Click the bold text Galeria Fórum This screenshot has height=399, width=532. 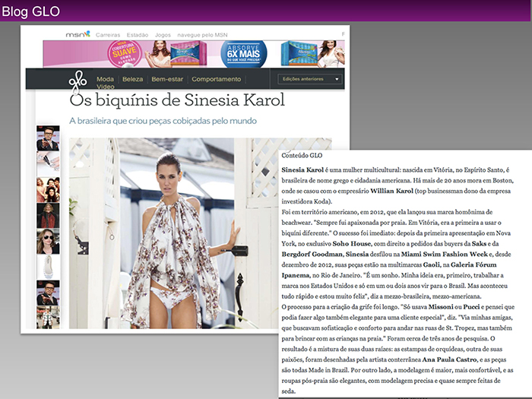[x=473, y=264]
